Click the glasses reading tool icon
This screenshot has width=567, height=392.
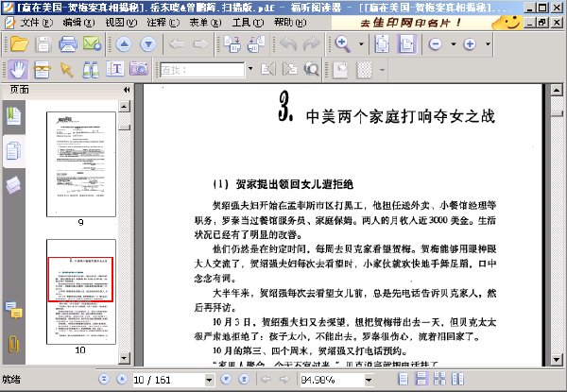(42, 69)
